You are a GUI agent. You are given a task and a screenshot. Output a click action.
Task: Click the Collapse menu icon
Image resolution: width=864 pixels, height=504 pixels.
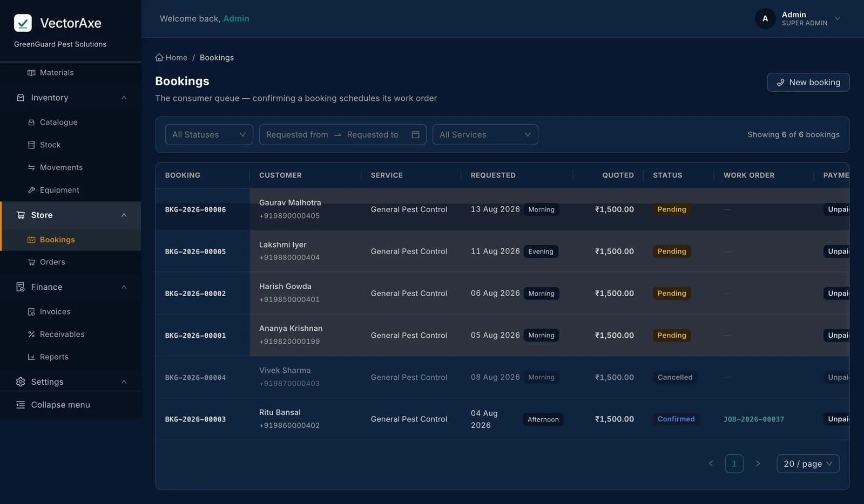pyautogui.click(x=21, y=405)
